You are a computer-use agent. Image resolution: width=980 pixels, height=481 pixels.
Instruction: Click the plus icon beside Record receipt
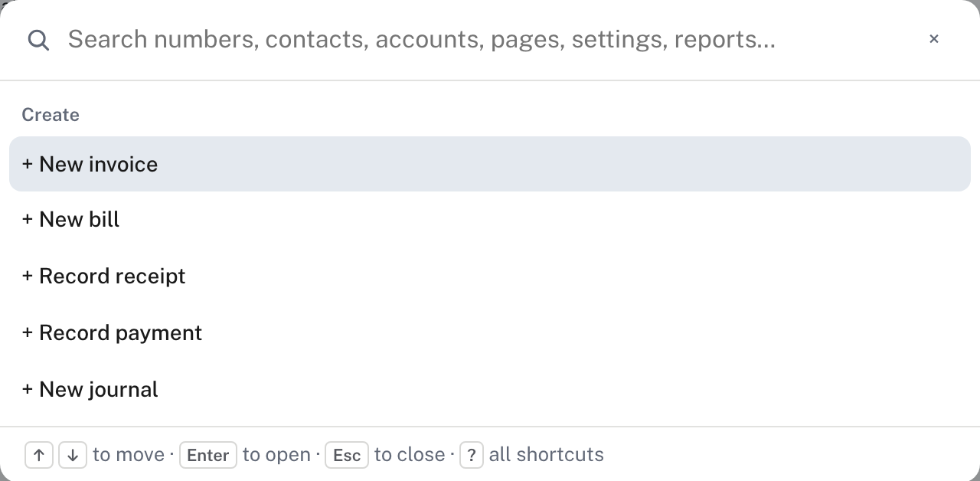click(28, 276)
